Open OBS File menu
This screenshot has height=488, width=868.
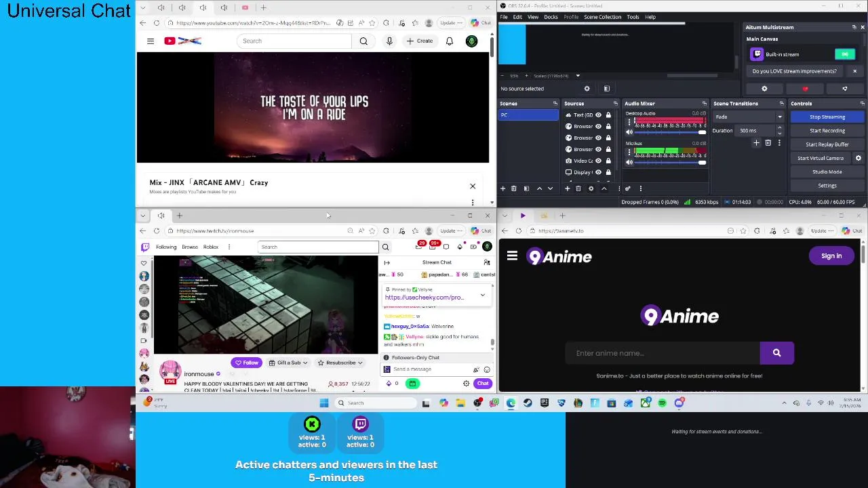pyautogui.click(x=504, y=17)
